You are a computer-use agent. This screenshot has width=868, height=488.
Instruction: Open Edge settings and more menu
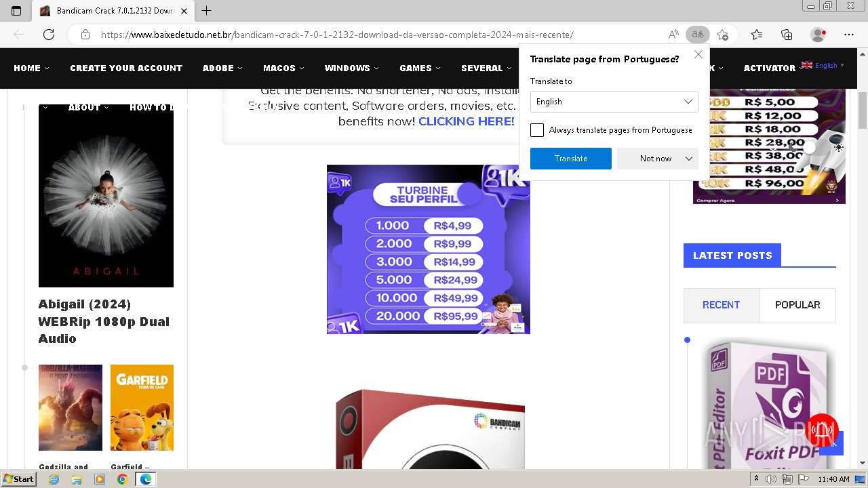pos(849,35)
